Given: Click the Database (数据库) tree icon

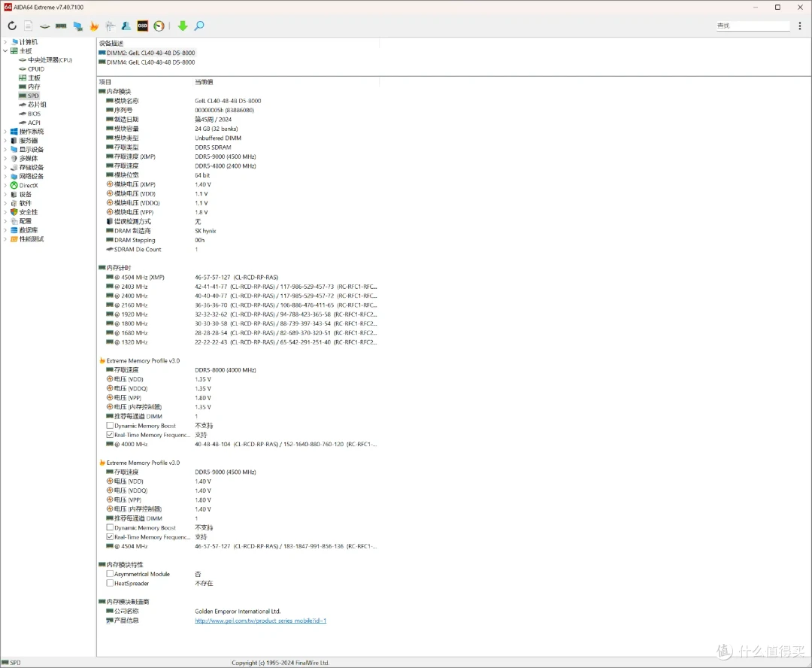Looking at the screenshot, I should (14, 230).
